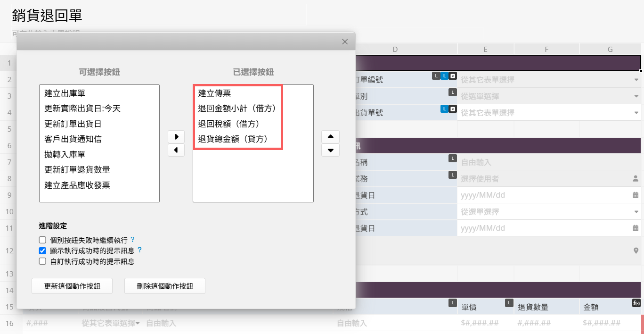
Task: Click the yyyy/MM/dd date field in row 11
Action: coord(549,228)
